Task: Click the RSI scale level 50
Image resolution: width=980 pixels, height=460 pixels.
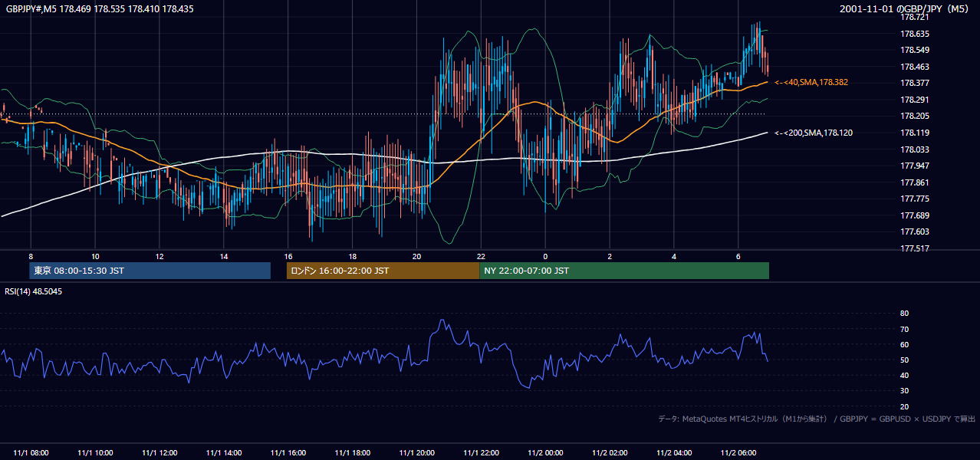Action: point(904,360)
